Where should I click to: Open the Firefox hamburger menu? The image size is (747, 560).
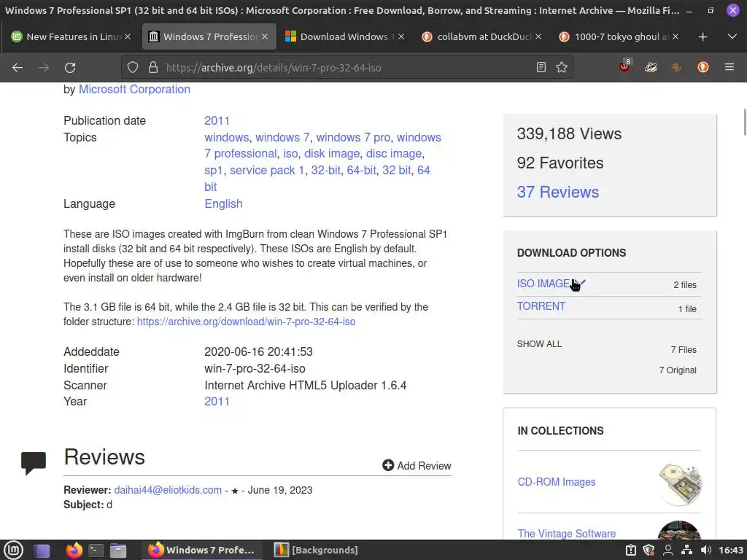pyautogui.click(x=729, y=68)
